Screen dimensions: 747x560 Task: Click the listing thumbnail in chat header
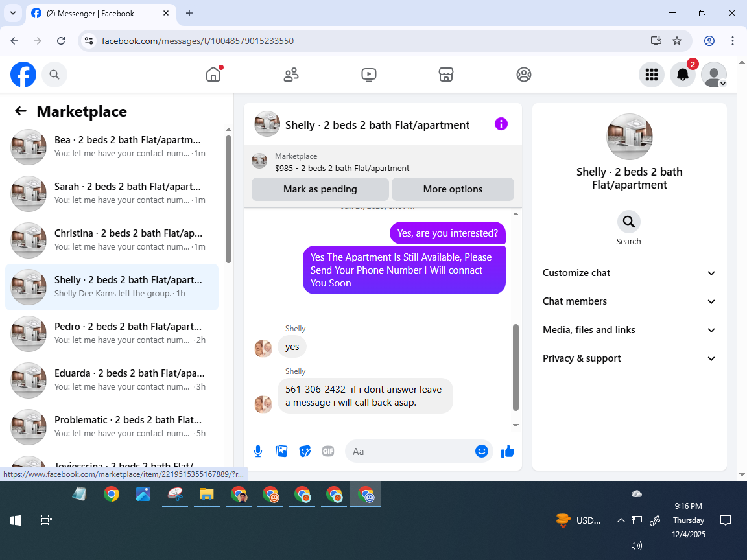click(x=267, y=124)
